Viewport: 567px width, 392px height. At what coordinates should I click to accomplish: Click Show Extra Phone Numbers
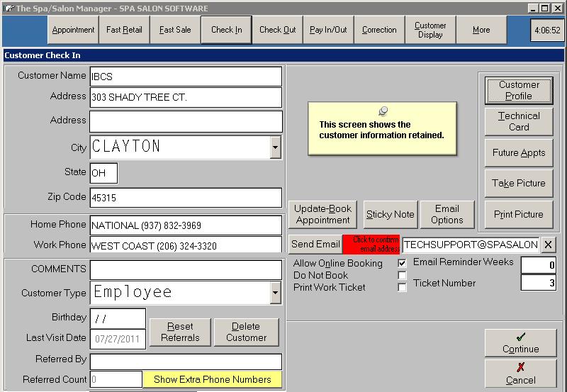coord(212,379)
